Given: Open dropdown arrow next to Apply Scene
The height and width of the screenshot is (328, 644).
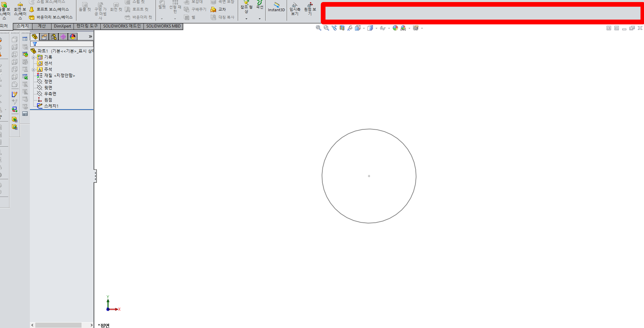Looking at the screenshot, I should [x=409, y=28].
